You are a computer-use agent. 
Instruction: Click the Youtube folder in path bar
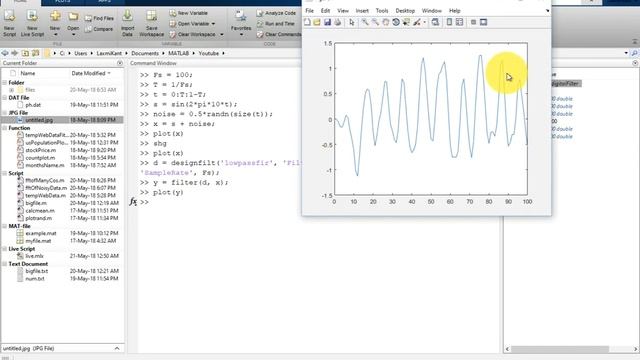(x=209, y=53)
